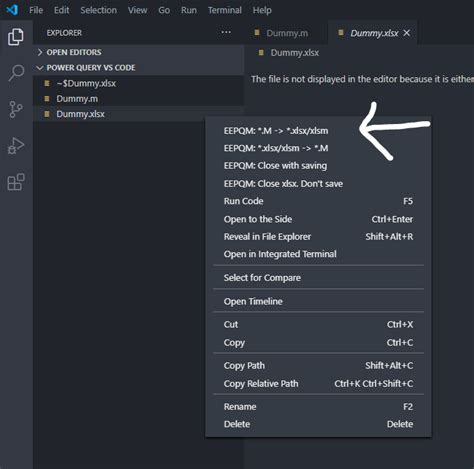The height and width of the screenshot is (469, 474).
Task: Open the Search view icon
Action: coord(16,73)
